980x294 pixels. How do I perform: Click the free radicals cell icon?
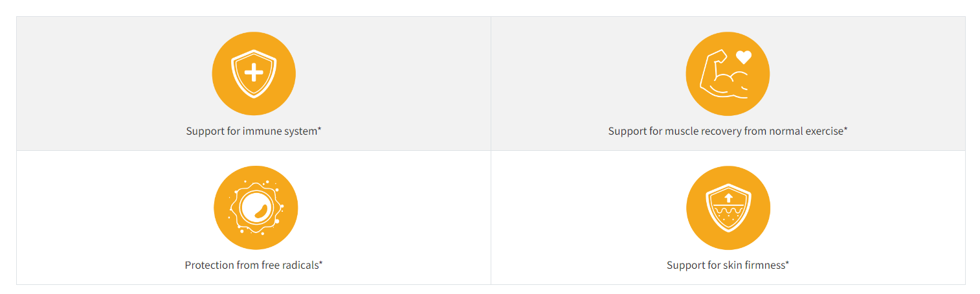click(256, 208)
